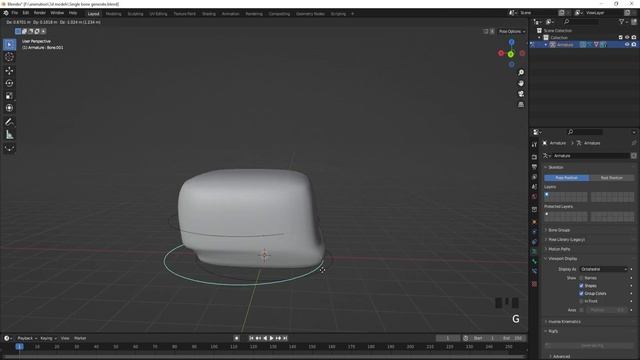This screenshot has height=360, width=640.
Task: Click the Armature name input field
Action: click(591, 156)
